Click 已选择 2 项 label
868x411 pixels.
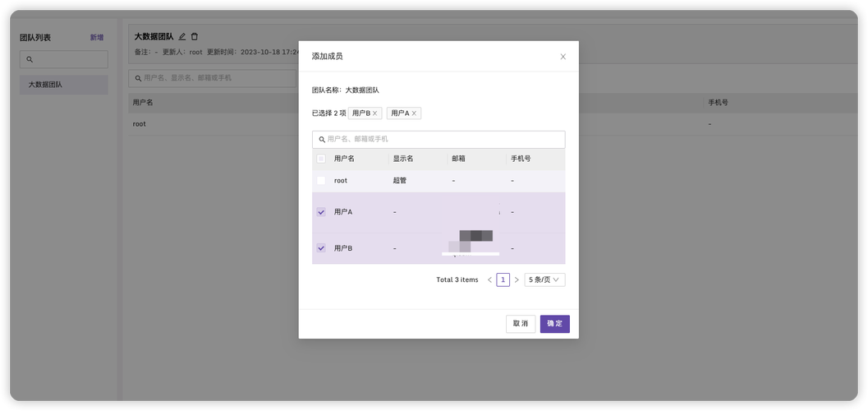pos(328,113)
